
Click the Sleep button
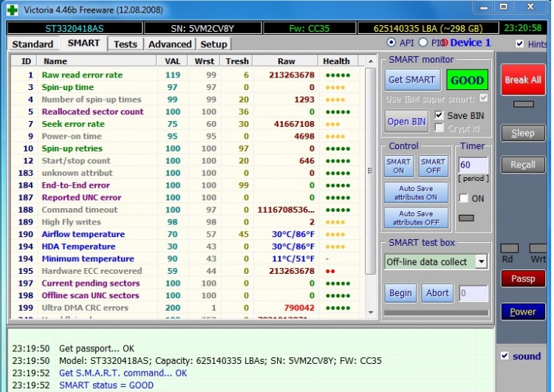pyautogui.click(x=523, y=133)
